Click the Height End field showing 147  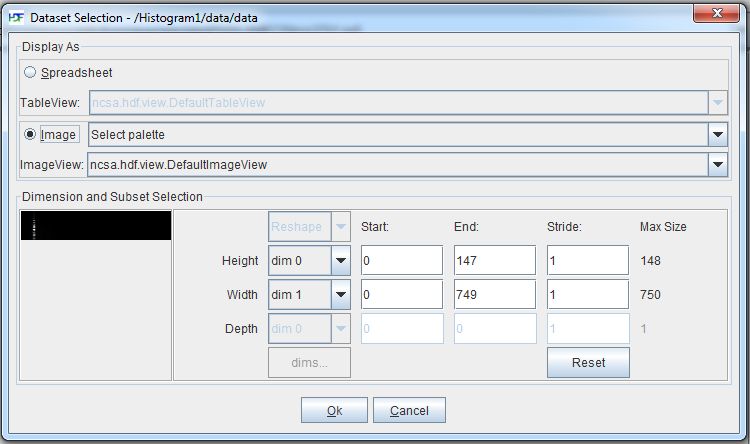tap(494, 261)
